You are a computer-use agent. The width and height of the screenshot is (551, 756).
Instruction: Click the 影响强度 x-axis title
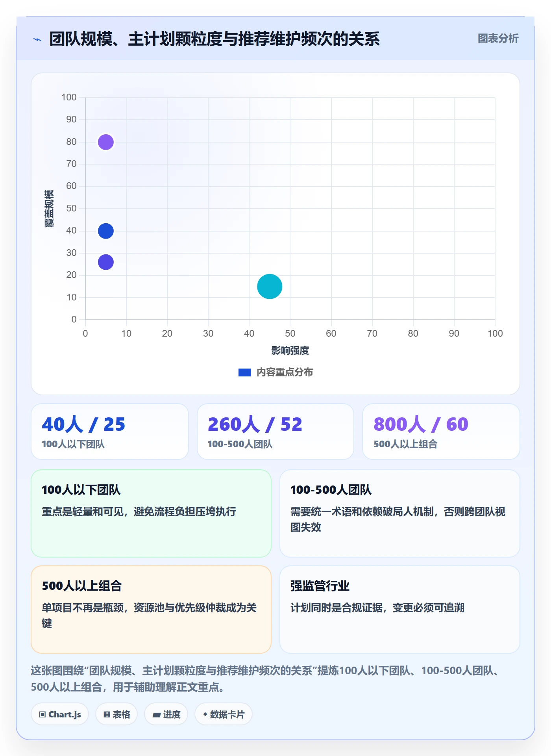[x=290, y=350]
